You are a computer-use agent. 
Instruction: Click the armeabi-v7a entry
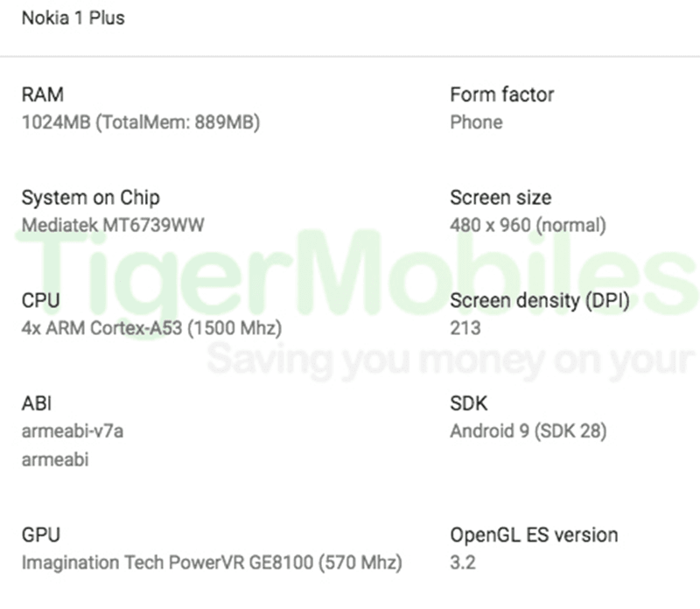point(72,431)
